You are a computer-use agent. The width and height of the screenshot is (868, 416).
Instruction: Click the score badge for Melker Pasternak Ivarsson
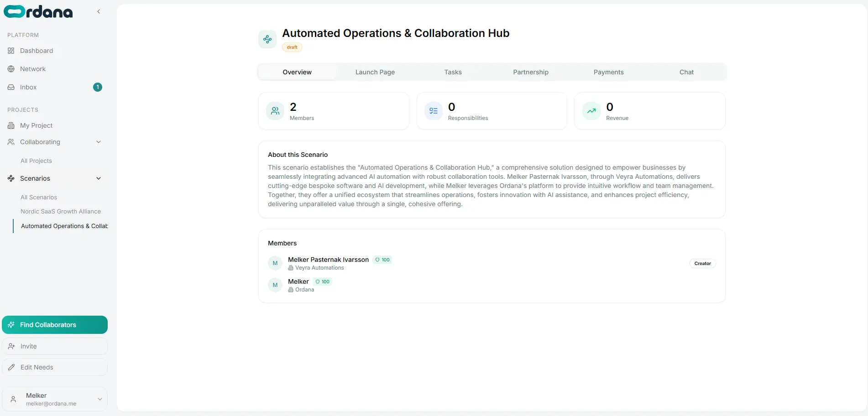(382, 260)
